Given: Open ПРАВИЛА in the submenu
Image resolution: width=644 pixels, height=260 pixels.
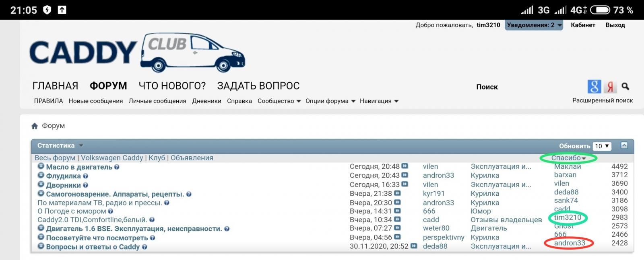Looking at the screenshot, I should [x=48, y=101].
